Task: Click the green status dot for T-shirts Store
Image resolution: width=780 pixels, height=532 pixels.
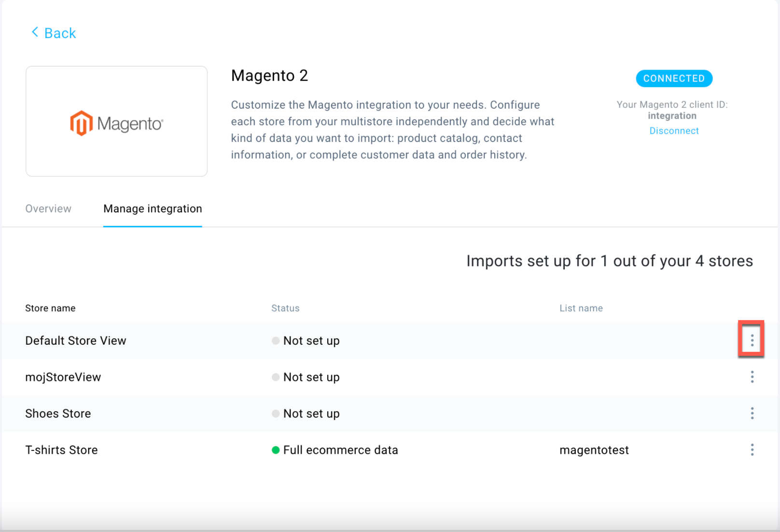Action: tap(276, 450)
